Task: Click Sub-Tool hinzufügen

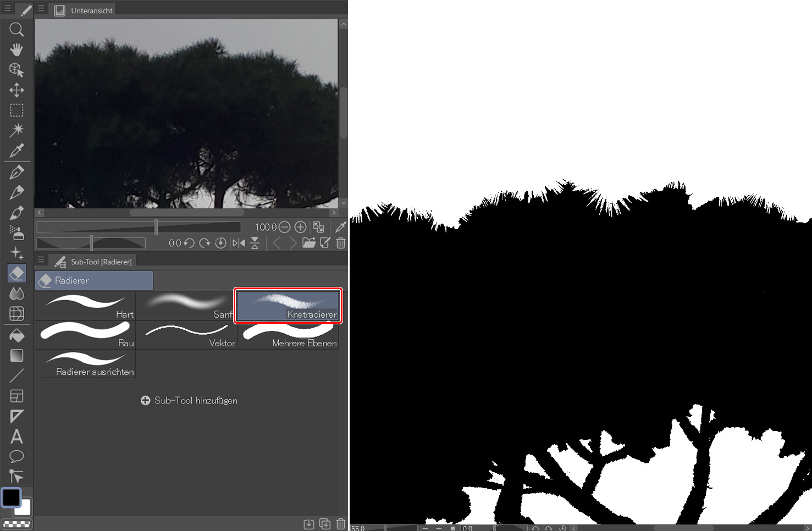Action: point(189,401)
